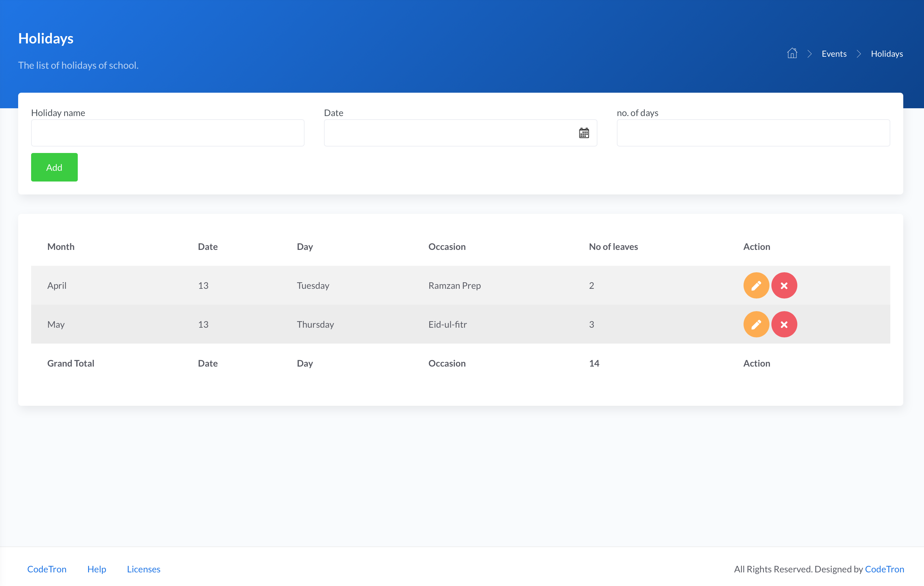Click the Occasion column header
The image size is (924, 586).
447,246
